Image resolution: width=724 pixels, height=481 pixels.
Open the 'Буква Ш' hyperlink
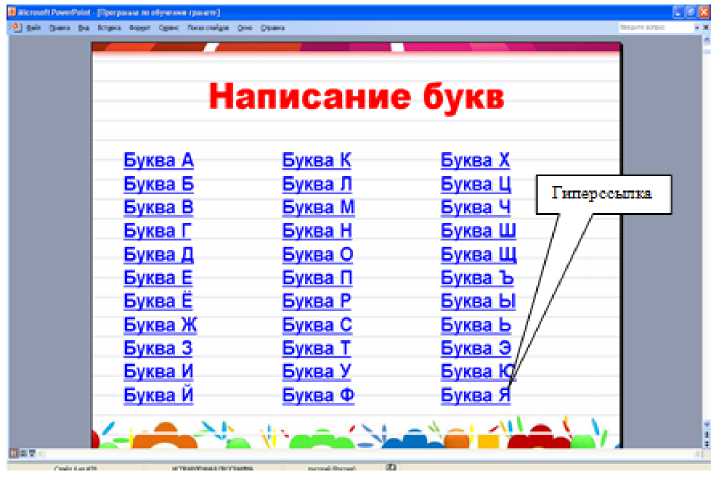point(478,231)
